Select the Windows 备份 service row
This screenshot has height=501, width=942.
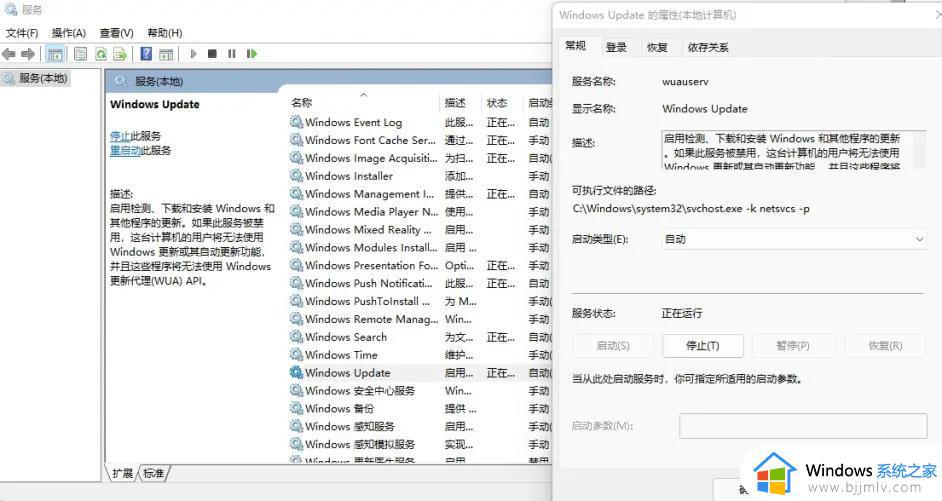click(419, 408)
